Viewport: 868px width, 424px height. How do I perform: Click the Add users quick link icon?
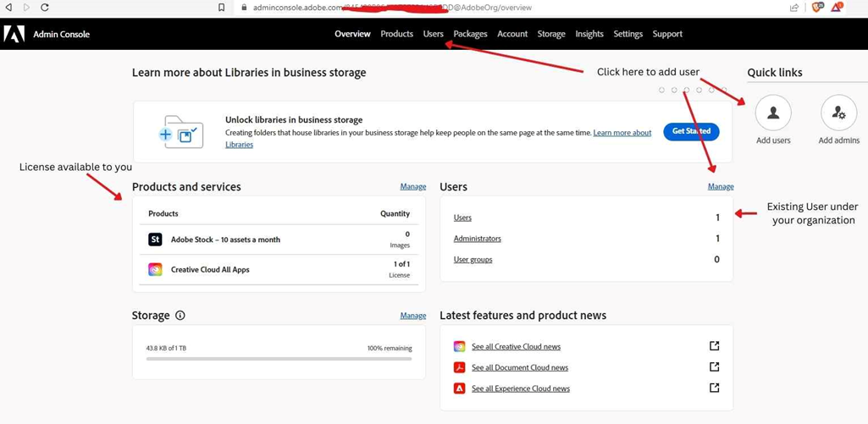coord(773,113)
